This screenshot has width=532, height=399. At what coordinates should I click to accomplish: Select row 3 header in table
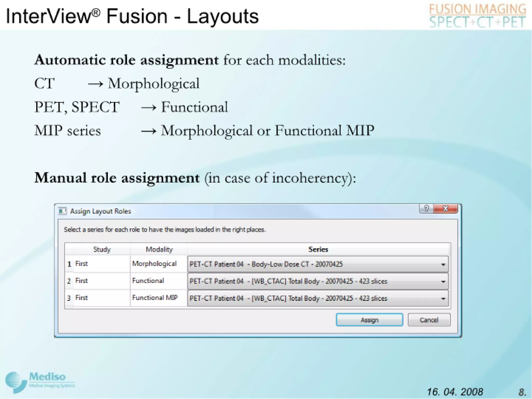69,298
